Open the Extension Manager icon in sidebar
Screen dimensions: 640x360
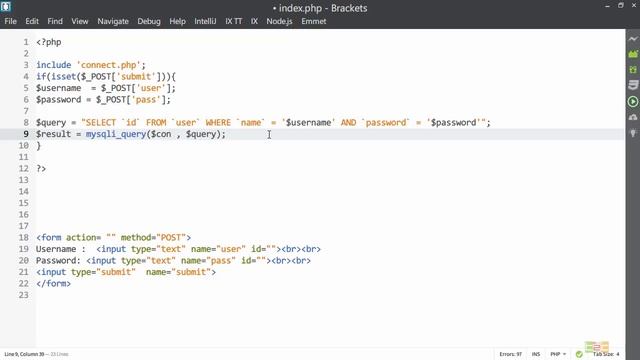click(633, 54)
